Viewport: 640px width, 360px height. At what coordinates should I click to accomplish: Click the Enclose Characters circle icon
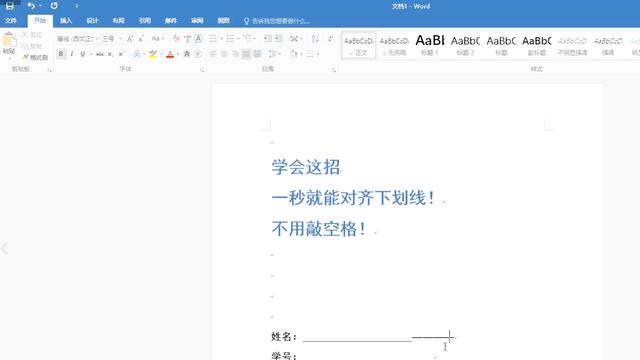coord(198,54)
